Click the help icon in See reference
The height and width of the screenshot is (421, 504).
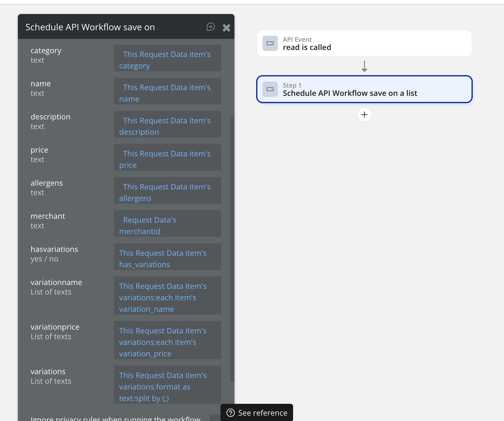coord(231,413)
